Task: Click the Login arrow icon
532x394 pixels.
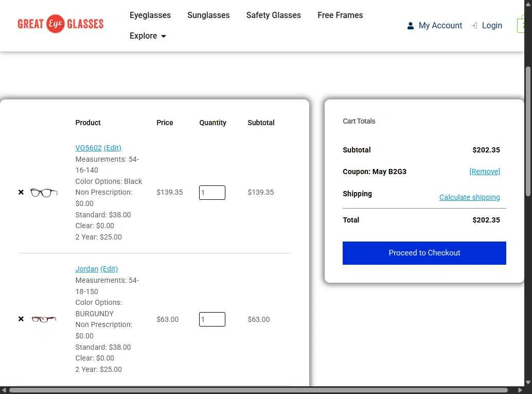Action: pos(474,25)
